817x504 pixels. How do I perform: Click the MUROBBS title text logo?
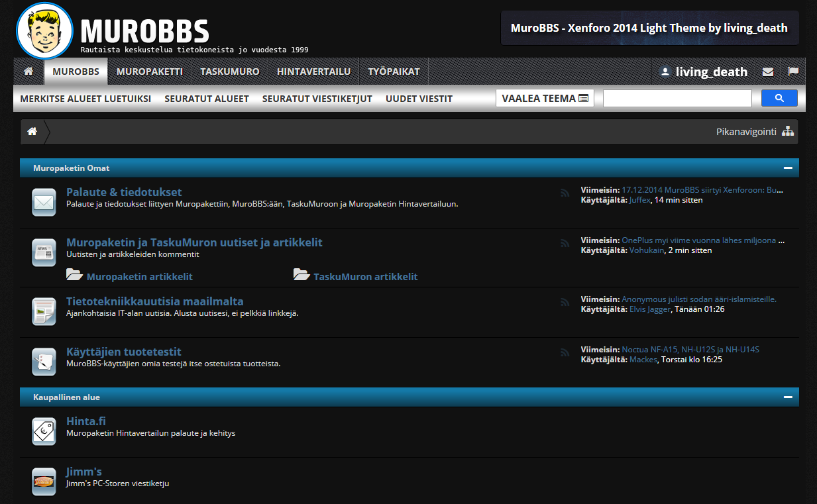pyautogui.click(x=144, y=30)
